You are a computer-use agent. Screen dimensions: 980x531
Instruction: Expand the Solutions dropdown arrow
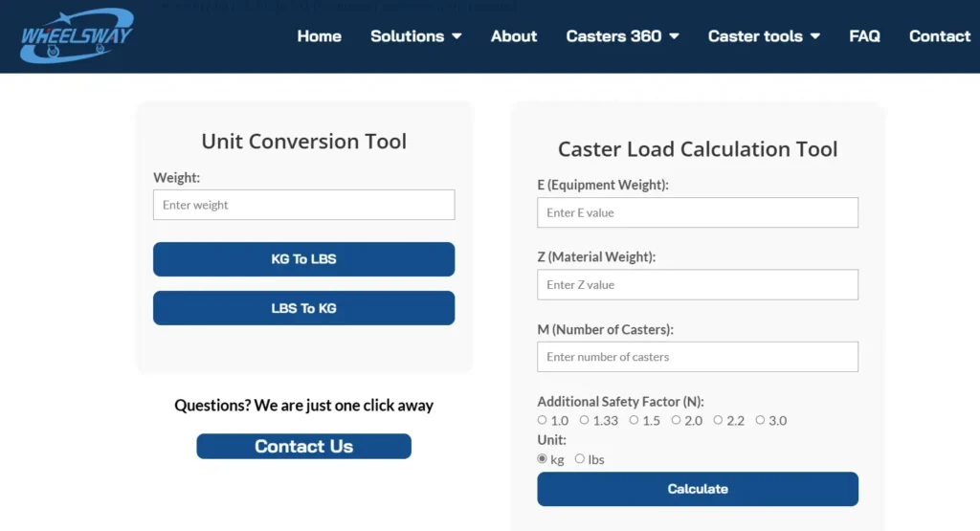(457, 36)
